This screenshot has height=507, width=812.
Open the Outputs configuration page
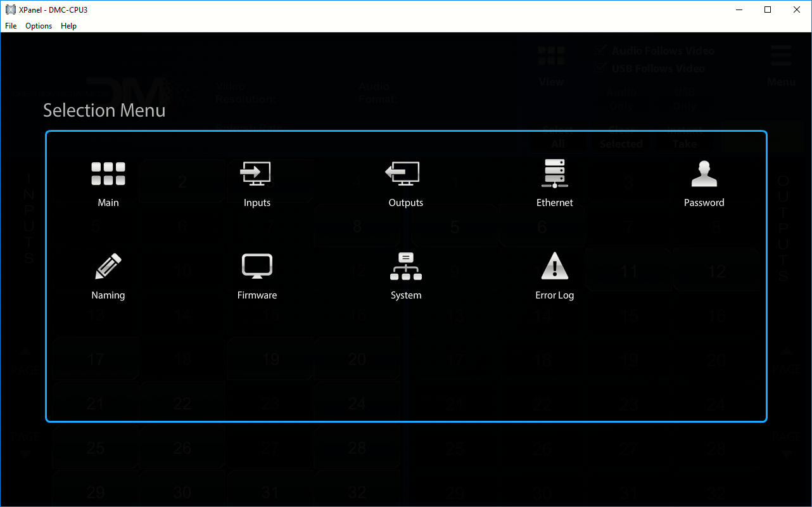[x=405, y=174]
